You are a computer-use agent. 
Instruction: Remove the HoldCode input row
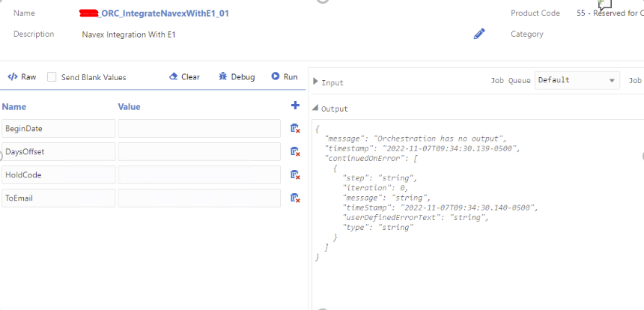tap(295, 174)
